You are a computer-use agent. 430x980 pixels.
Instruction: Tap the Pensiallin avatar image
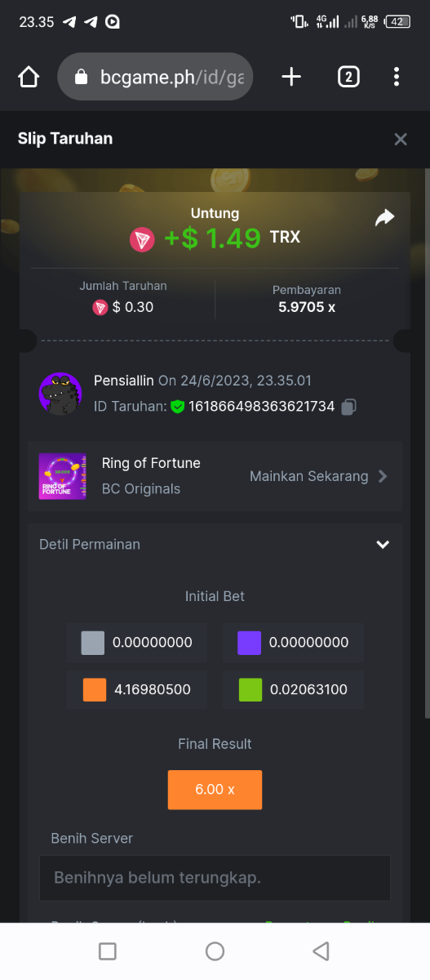(60, 394)
